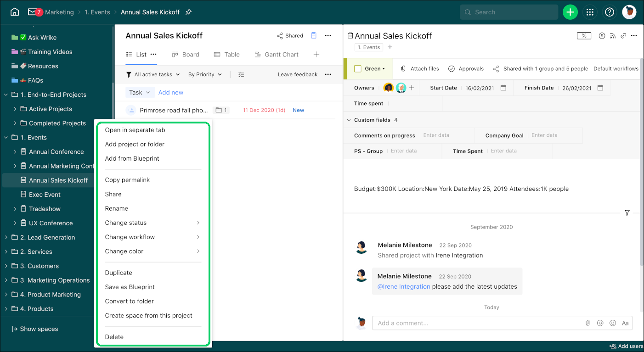This screenshot has width=644, height=352.
Task: Click the Shared button in header
Action: click(290, 35)
